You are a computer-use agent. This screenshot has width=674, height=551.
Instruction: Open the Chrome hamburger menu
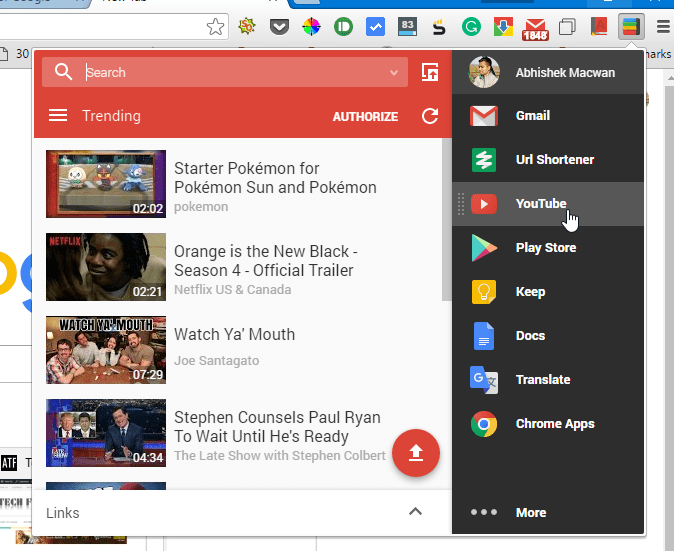coord(664,27)
